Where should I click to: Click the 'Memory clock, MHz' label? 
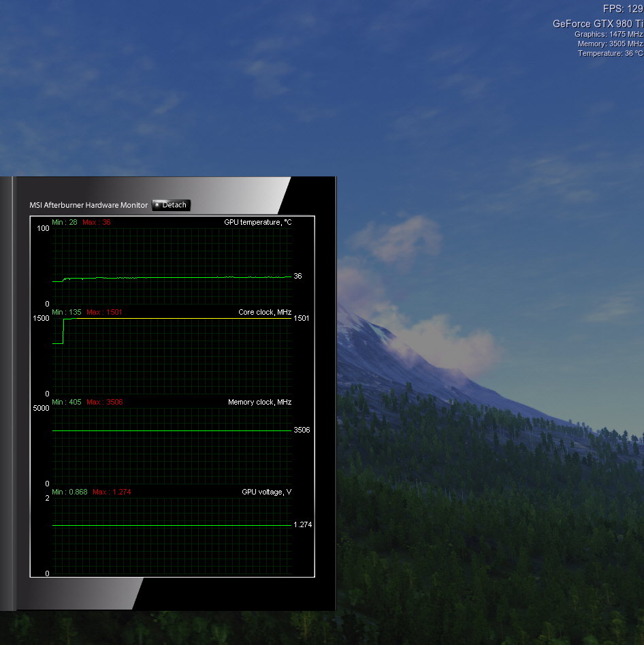pyautogui.click(x=260, y=402)
